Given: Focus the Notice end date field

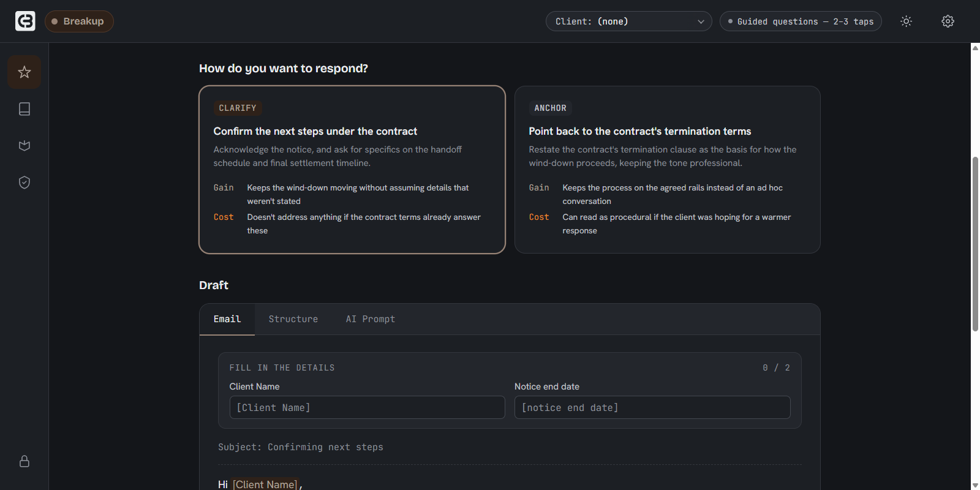Looking at the screenshot, I should tap(652, 407).
